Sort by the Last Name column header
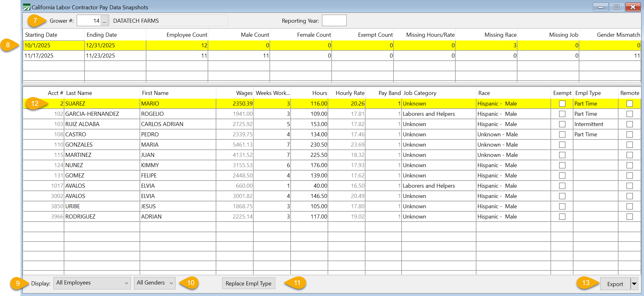Viewport: 644px width, 296px height. (79, 93)
